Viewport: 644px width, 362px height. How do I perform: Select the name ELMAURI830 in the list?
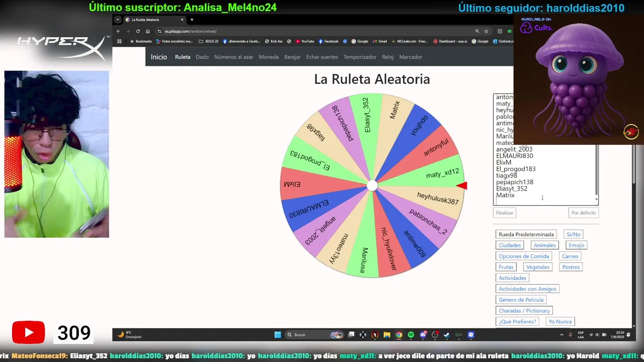515,156
